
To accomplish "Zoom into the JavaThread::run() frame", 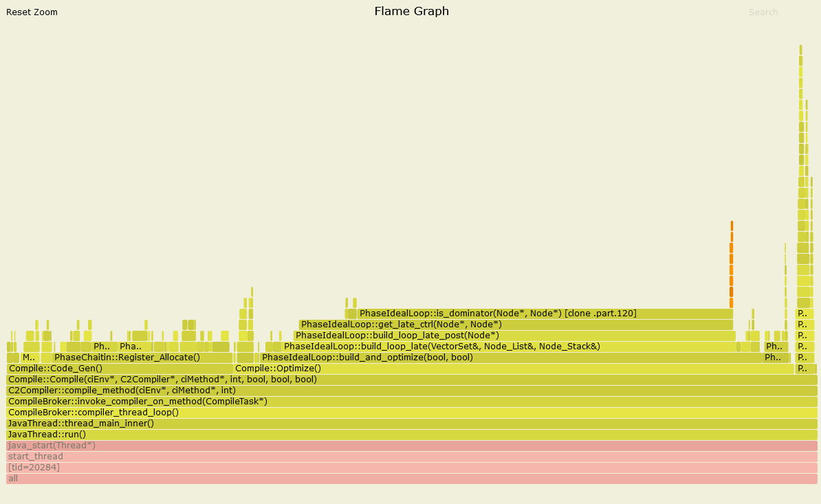I will point(411,435).
